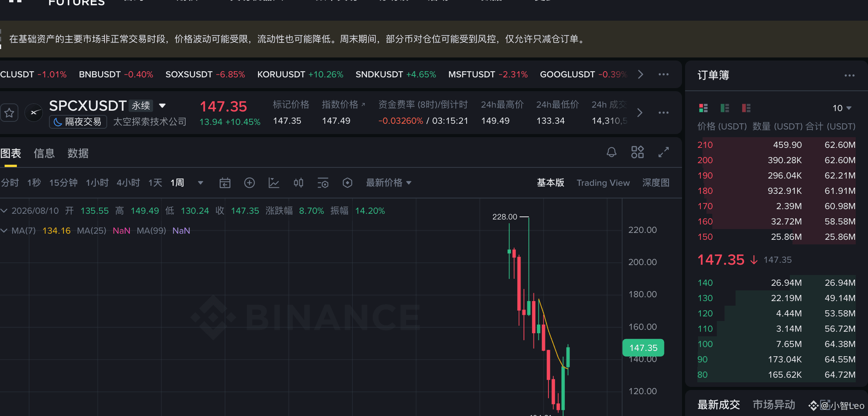Click the 147.35 current price chart label
Viewport: 868px width, 416px height.
click(643, 348)
